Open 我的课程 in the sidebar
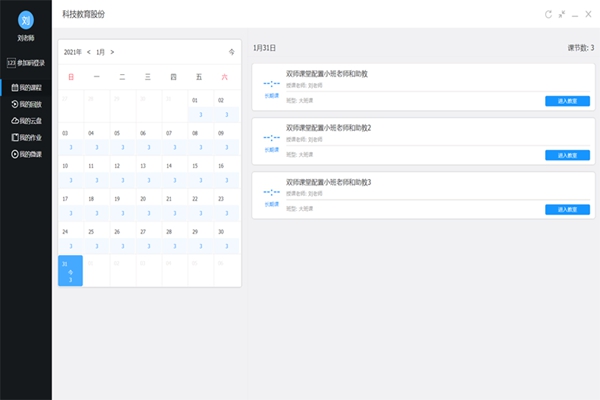 (x=27, y=87)
